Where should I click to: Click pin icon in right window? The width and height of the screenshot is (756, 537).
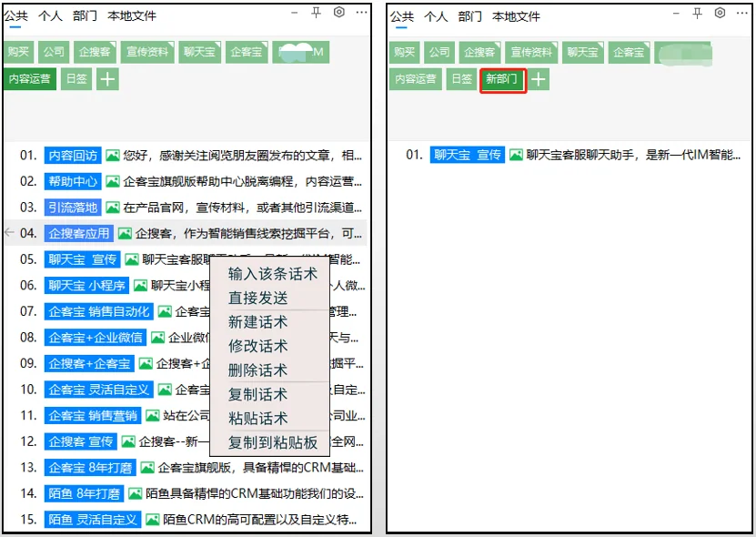pyautogui.click(x=697, y=13)
